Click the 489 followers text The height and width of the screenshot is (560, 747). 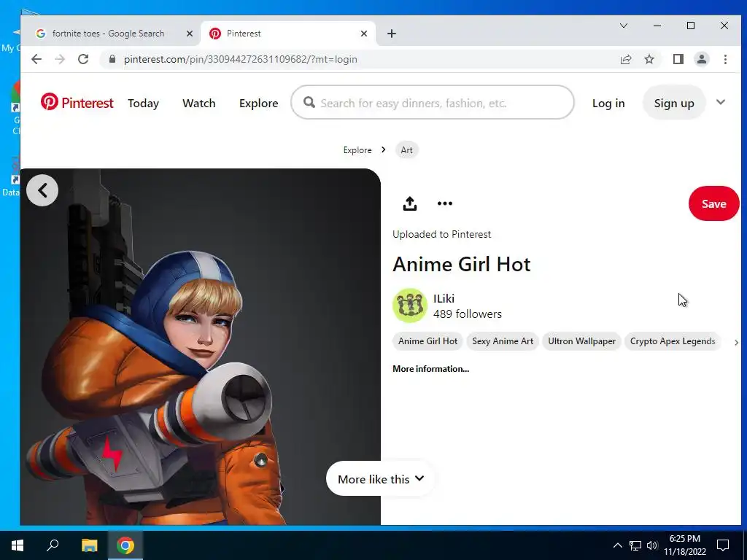(x=468, y=314)
